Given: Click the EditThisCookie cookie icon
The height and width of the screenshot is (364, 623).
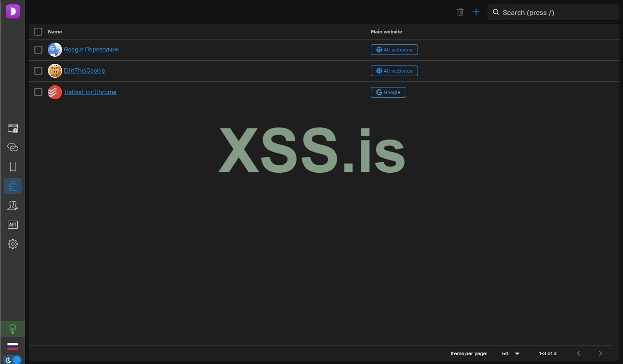Looking at the screenshot, I should tap(55, 71).
